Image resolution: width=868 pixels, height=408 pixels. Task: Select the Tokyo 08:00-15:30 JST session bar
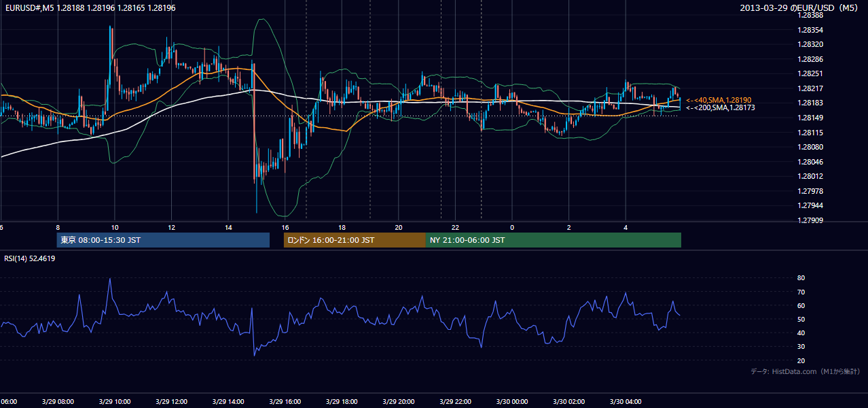point(163,240)
